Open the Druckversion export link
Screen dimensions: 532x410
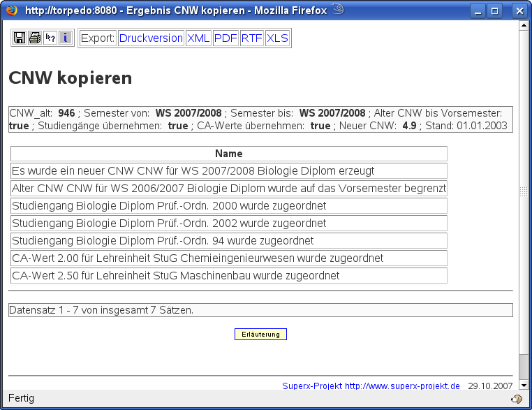point(151,38)
